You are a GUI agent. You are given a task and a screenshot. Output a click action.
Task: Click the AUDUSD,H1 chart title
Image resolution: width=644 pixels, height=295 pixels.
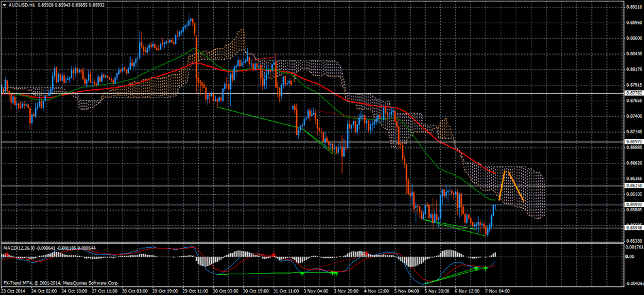coord(21,4)
